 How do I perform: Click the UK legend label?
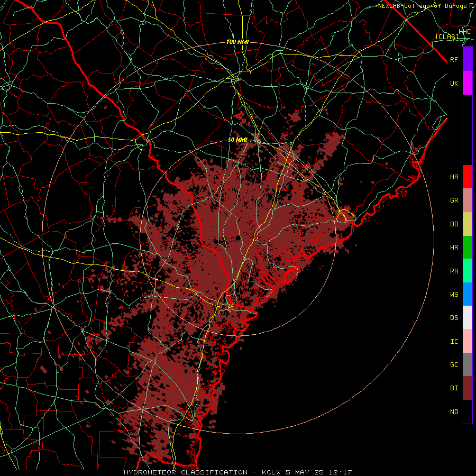(x=454, y=83)
